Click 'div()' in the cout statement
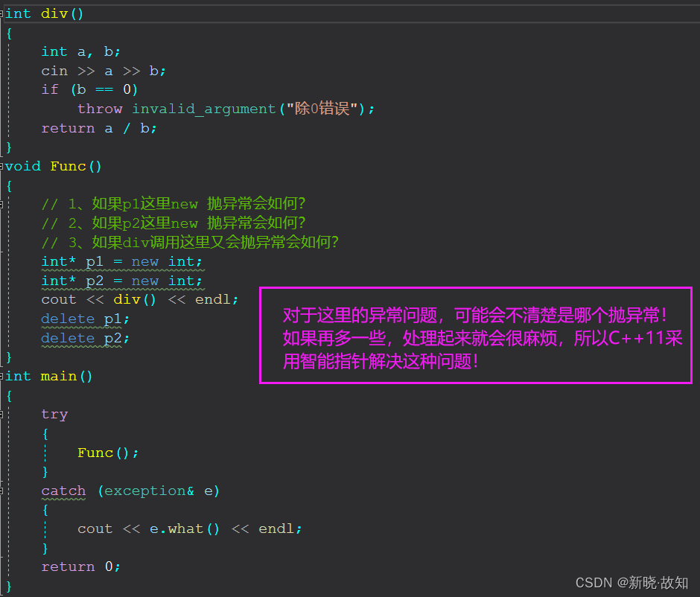This screenshot has height=597, width=700. tap(135, 300)
